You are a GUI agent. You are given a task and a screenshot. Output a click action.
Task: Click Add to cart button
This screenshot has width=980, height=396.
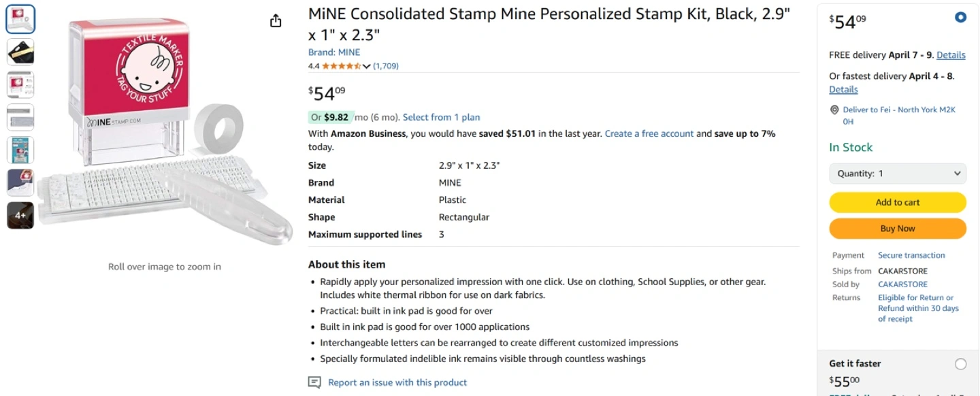click(x=898, y=202)
